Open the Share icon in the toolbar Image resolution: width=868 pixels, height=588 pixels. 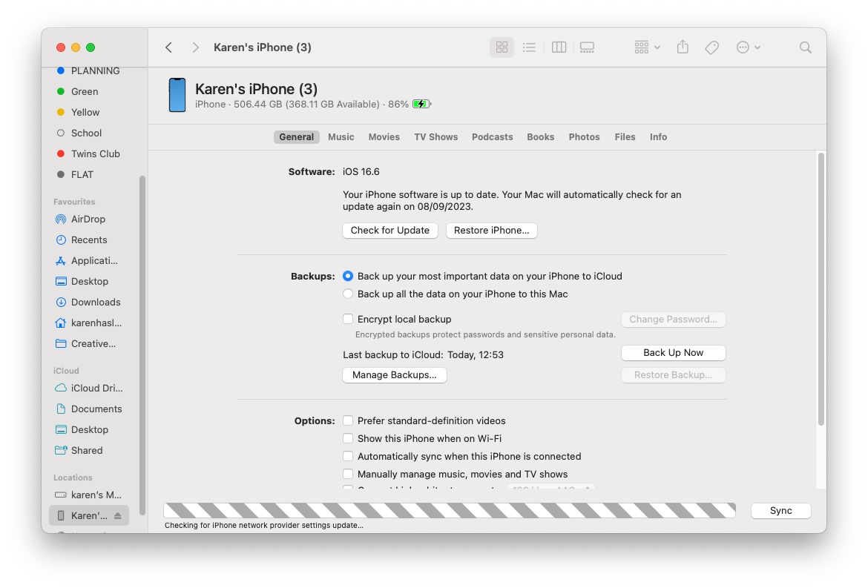click(x=682, y=47)
